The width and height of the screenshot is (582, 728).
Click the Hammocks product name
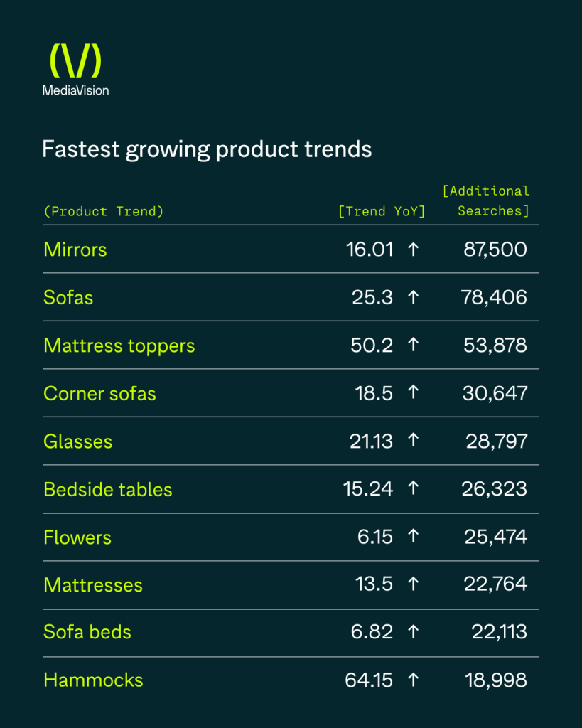tap(93, 680)
